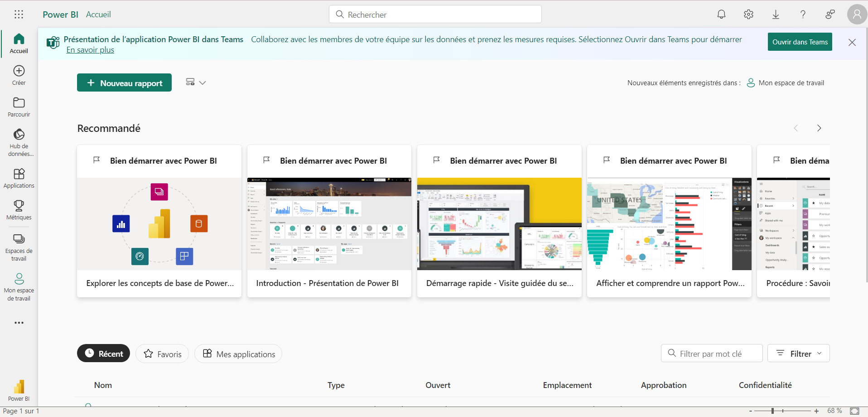This screenshot has height=417, width=868.
Task: Click the Page 1 sur 1 indicator
Action: [21, 411]
